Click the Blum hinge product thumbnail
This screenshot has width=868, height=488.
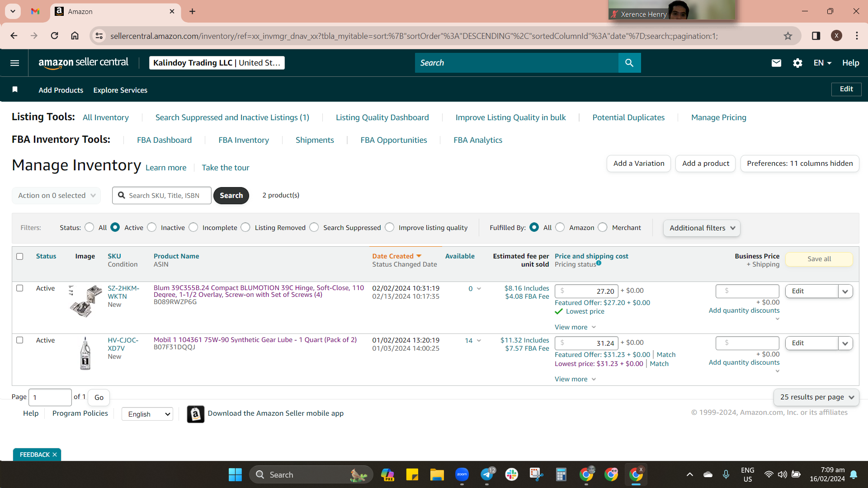(85, 300)
